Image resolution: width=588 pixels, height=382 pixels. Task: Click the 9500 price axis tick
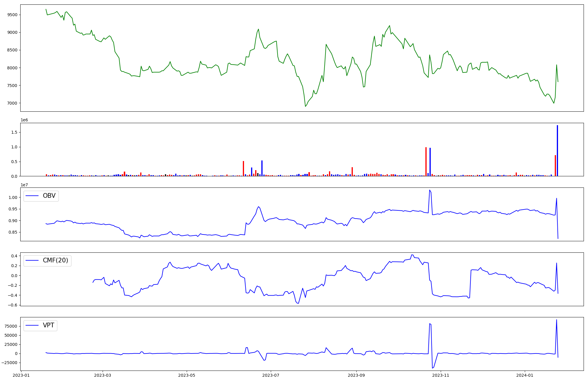pos(12,15)
